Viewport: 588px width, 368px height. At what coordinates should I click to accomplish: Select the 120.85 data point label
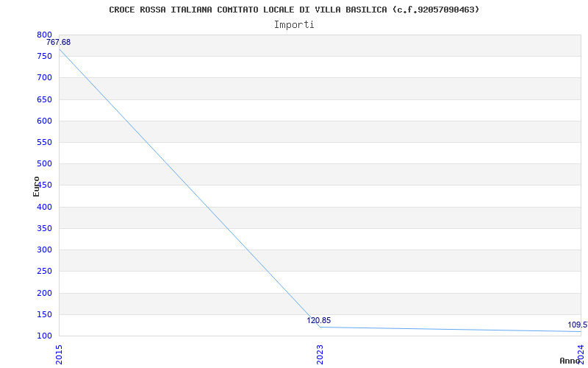(319, 320)
